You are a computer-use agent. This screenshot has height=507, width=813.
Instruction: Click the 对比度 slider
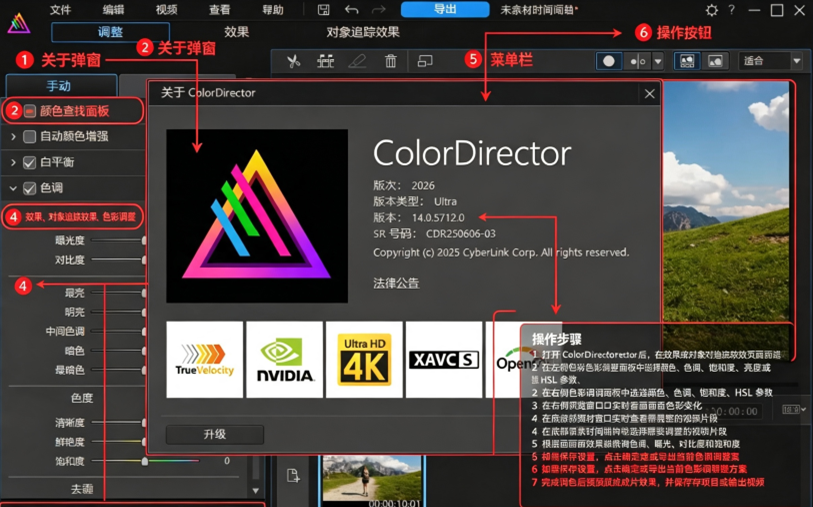tap(118, 259)
